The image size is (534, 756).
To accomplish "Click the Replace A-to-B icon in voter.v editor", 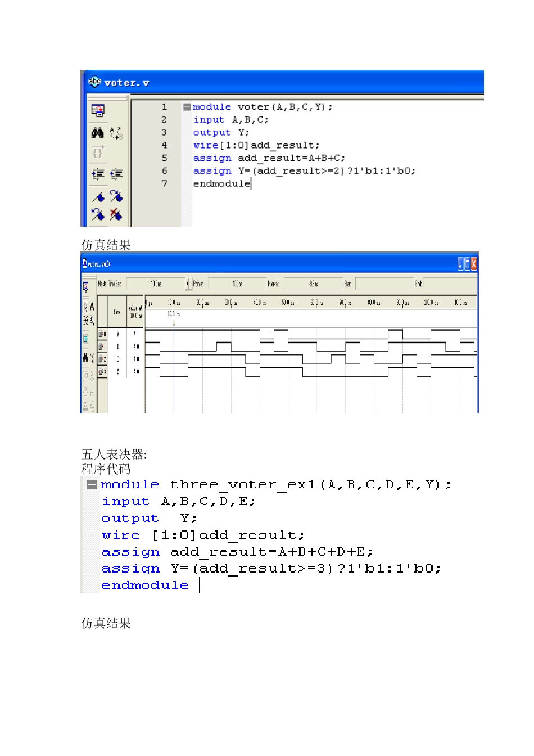I will pos(116,133).
